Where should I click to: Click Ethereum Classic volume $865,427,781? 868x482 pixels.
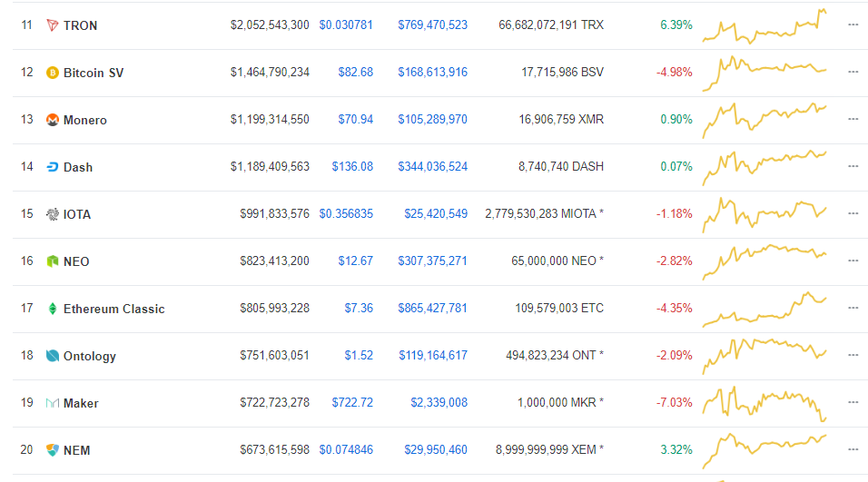[x=432, y=308]
